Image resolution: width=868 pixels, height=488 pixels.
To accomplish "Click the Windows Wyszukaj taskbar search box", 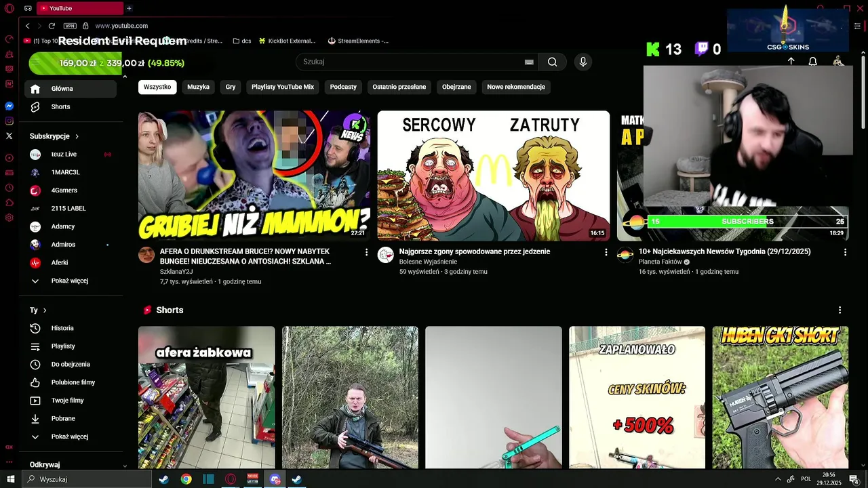I will (x=86, y=479).
